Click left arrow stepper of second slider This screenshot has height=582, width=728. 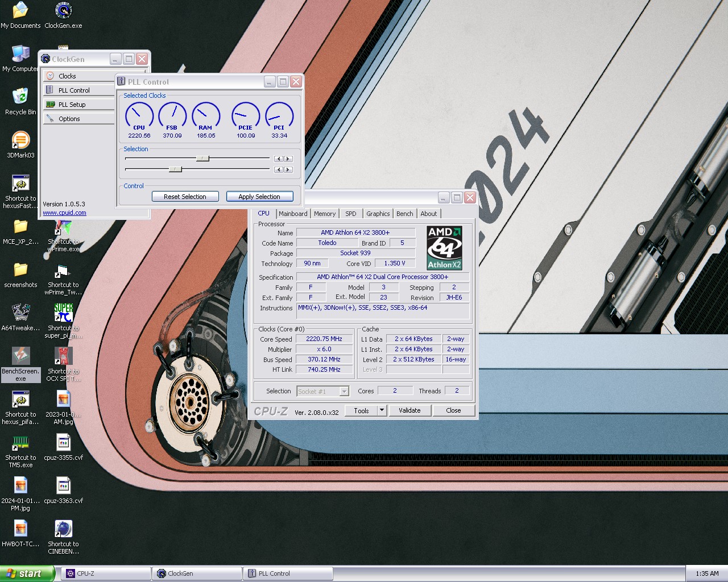278,170
